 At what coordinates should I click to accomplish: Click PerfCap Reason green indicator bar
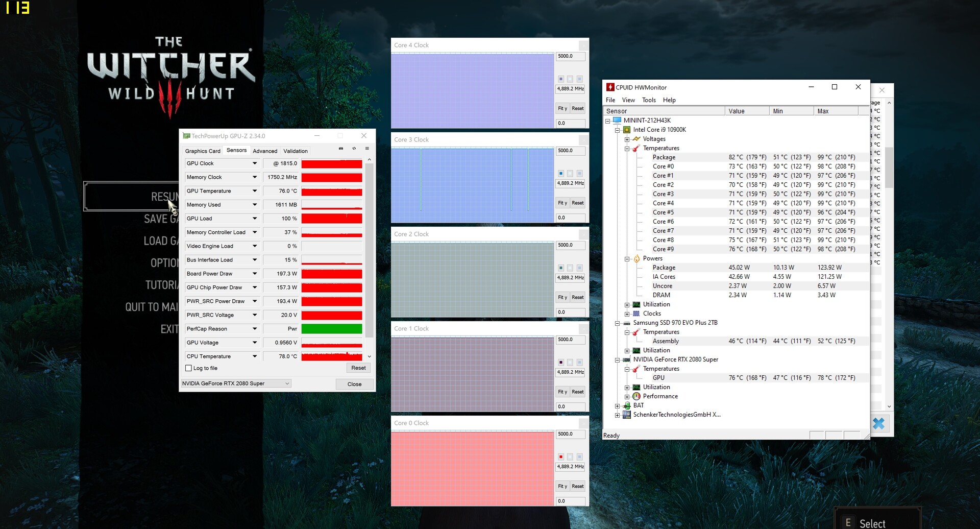tap(332, 329)
